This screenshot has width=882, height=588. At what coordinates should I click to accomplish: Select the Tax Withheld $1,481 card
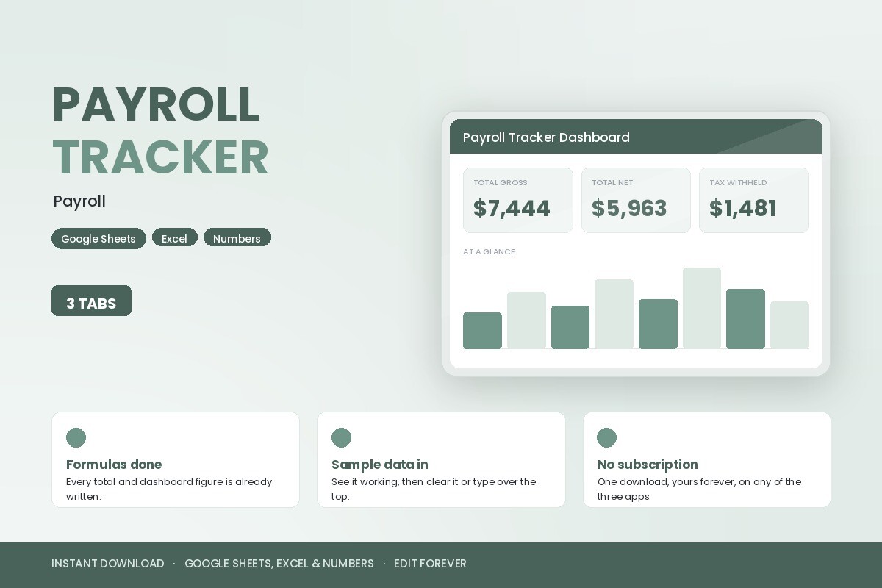point(754,200)
